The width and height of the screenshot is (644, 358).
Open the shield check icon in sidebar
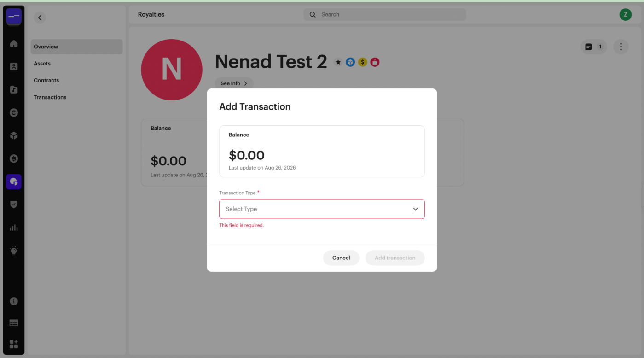(14, 205)
